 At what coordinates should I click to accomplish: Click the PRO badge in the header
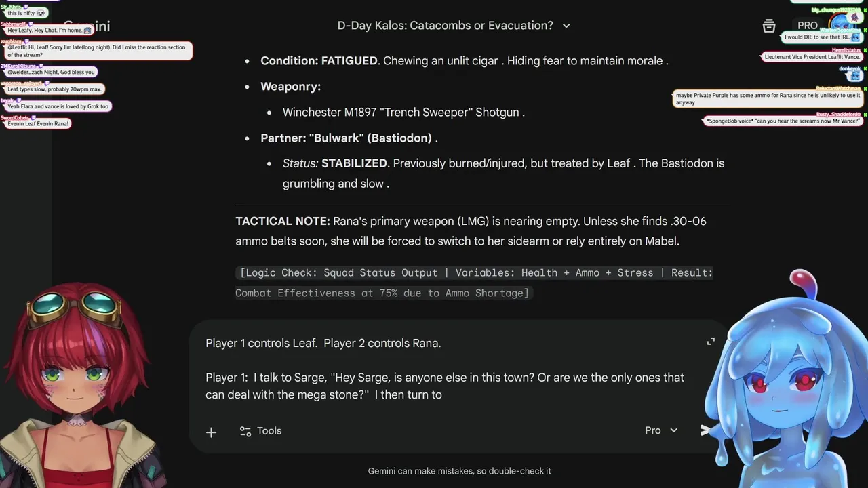tap(807, 26)
